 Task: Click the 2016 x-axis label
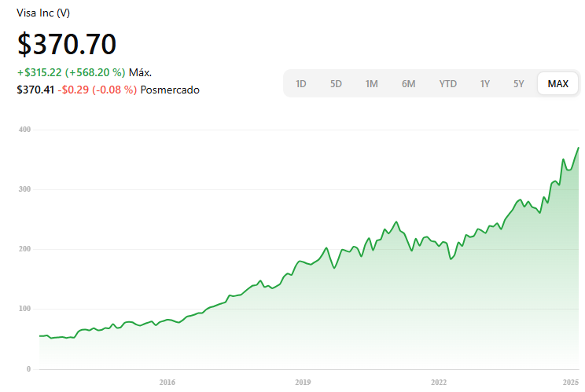167,383
